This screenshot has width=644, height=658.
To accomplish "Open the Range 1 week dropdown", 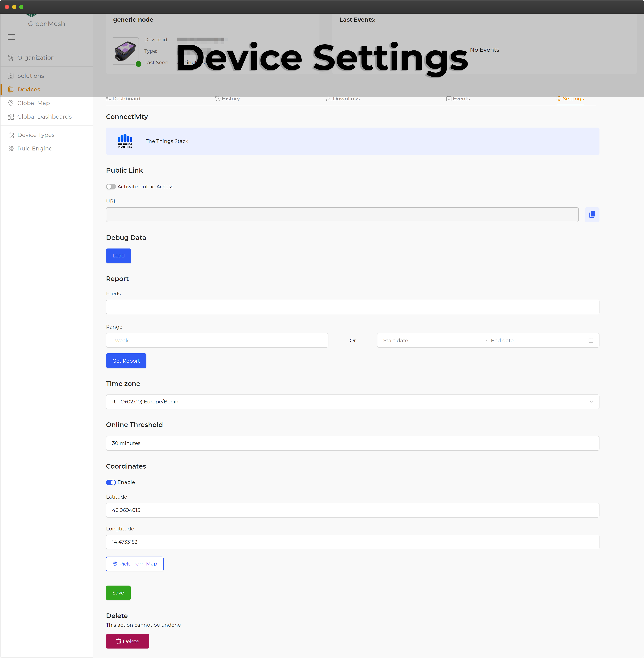I will tap(217, 340).
